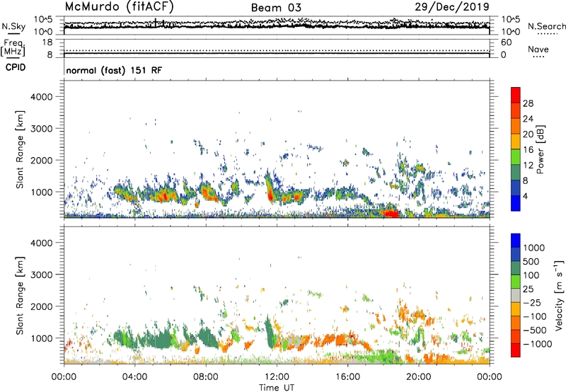Click the noise trace in the N.Sky panel

pos(277,25)
